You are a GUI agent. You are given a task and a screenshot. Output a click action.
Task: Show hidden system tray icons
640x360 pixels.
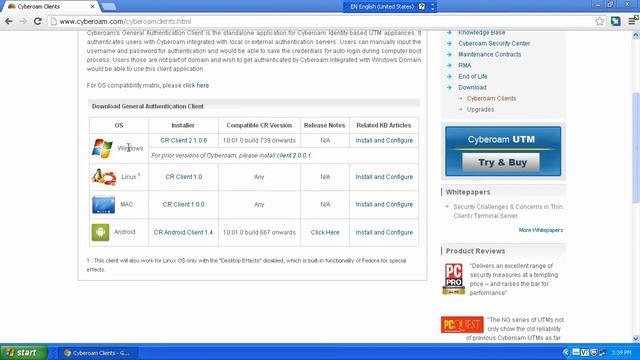[565, 353]
